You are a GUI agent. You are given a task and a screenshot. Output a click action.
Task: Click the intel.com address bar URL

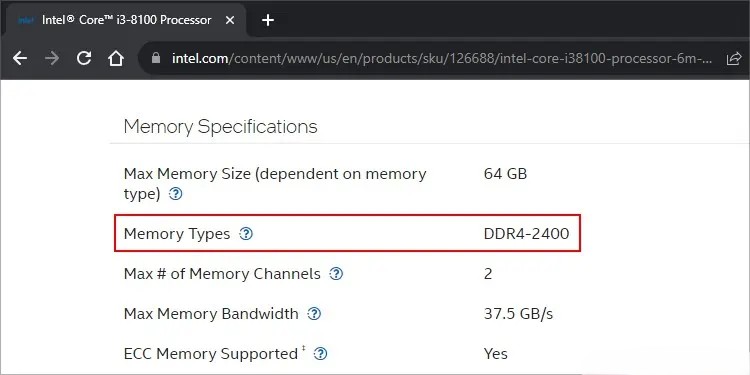pyautogui.click(x=442, y=59)
